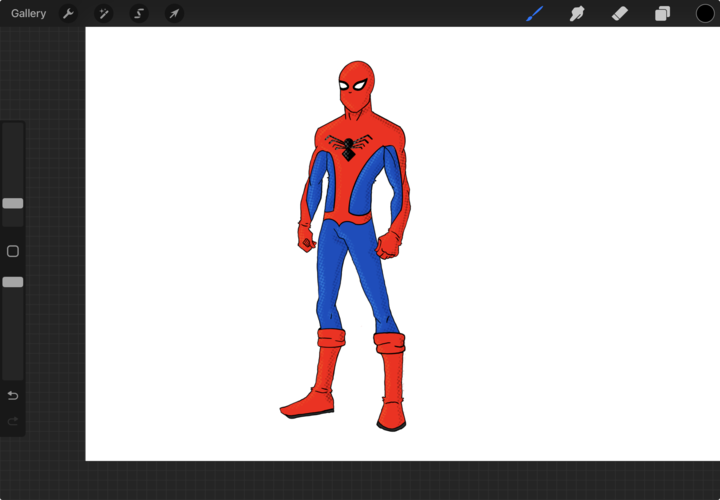
Task: Redo the last undone action
Action: (x=13, y=421)
